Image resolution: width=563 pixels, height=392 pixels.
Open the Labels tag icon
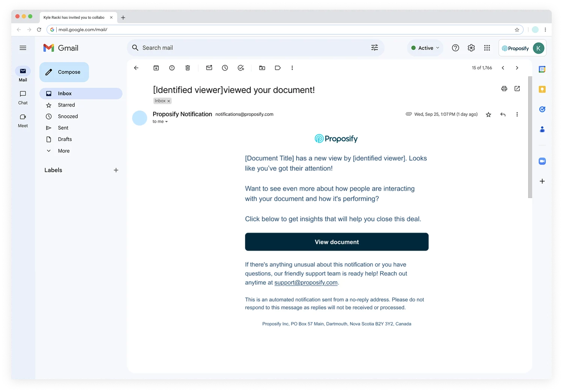point(278,68)
